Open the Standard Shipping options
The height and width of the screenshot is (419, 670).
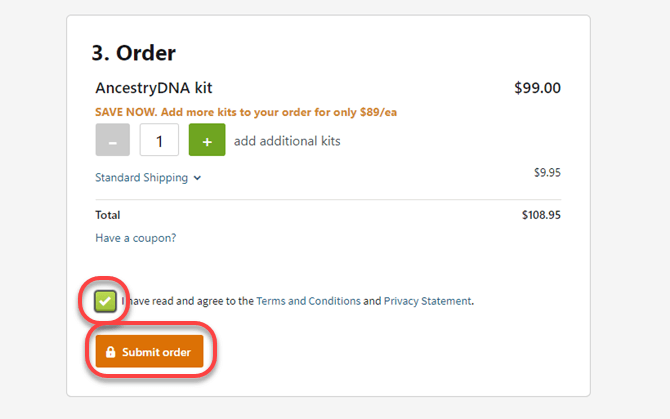pos(141,177)
